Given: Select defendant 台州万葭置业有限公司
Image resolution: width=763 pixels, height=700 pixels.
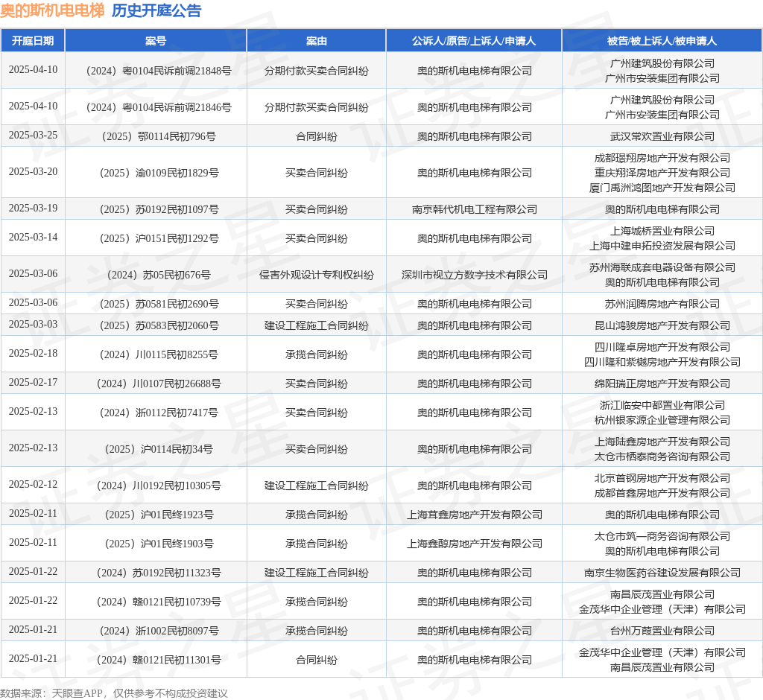Looking at the screenshot, I should point(662,631).
